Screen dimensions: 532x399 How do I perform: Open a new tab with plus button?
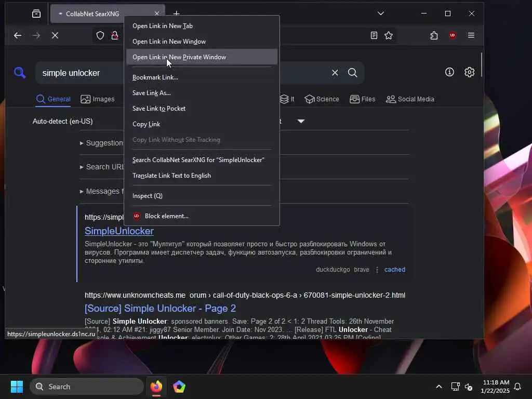click(177, 14)
